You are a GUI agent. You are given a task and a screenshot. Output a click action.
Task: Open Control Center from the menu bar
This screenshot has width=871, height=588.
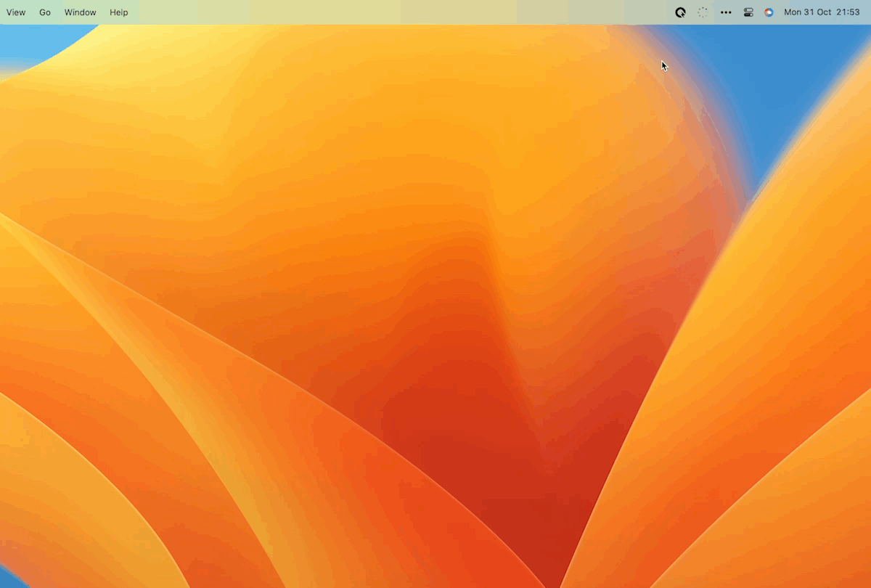pyautogui.click(x=748, y=12)
